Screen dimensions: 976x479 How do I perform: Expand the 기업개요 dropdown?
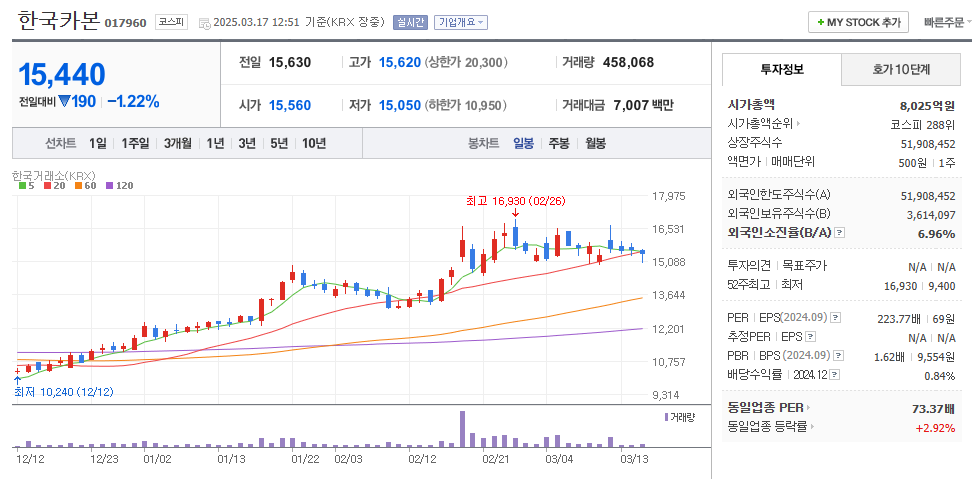pos(461,22)
